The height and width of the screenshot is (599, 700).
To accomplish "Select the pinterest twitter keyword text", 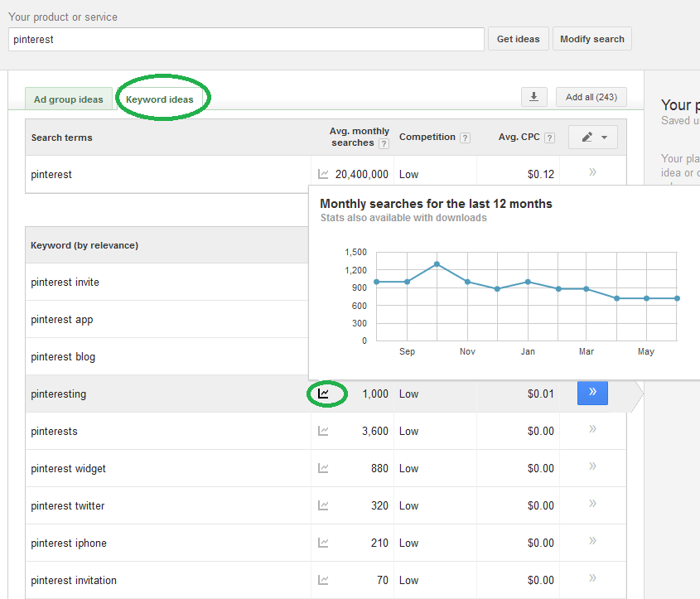I will coord(67,505).
